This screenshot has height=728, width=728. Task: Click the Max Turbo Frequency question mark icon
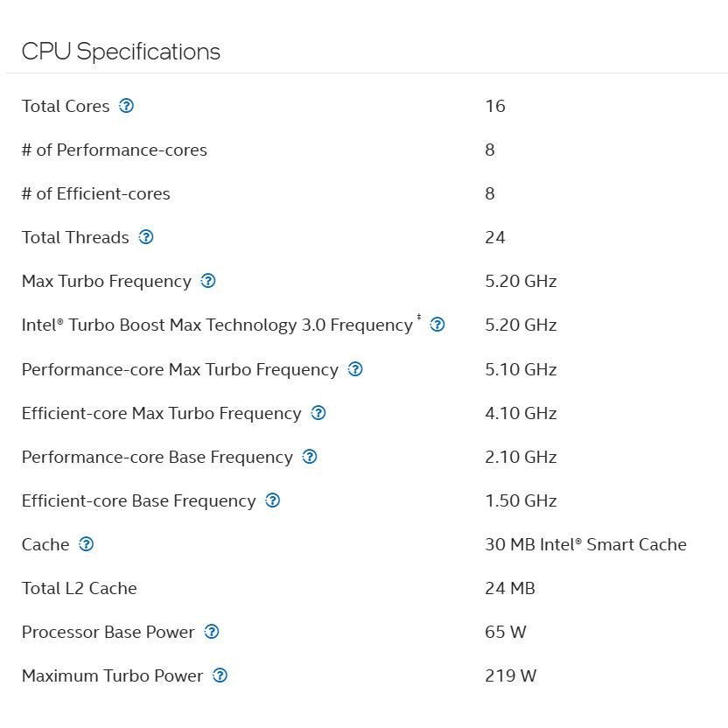pyautogui.click(x=208, y=281)
